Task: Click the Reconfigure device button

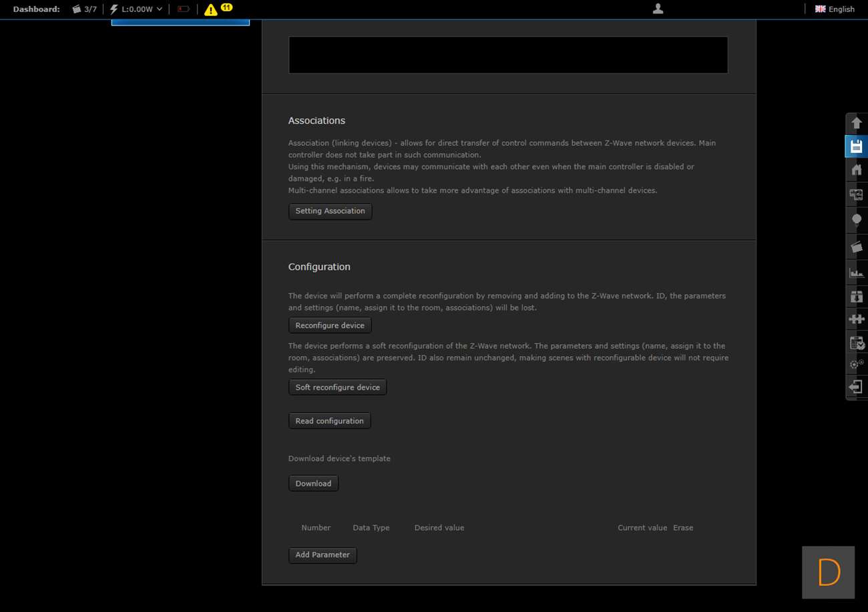Action: tap(330, 326)
